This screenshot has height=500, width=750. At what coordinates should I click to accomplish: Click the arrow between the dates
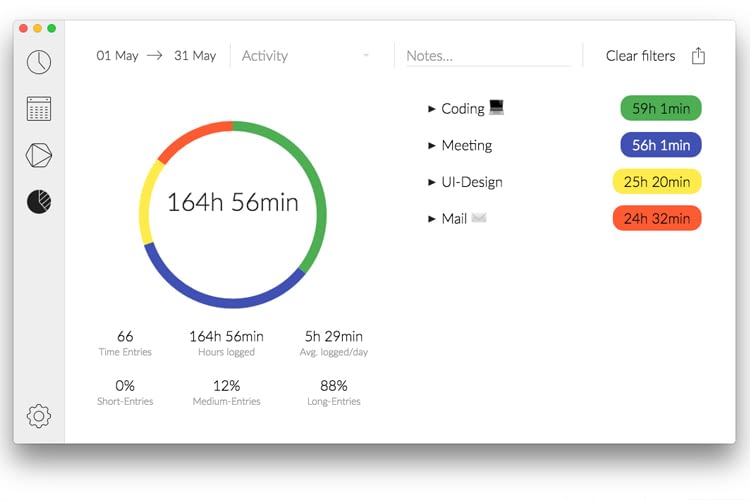pos(155,56)
